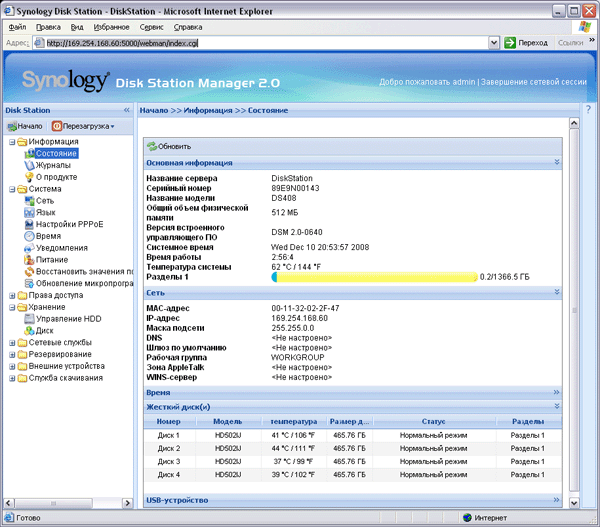600x527 pixels.
Task: Click the lightbulb icon for О продукте
Action: point(29,177)
